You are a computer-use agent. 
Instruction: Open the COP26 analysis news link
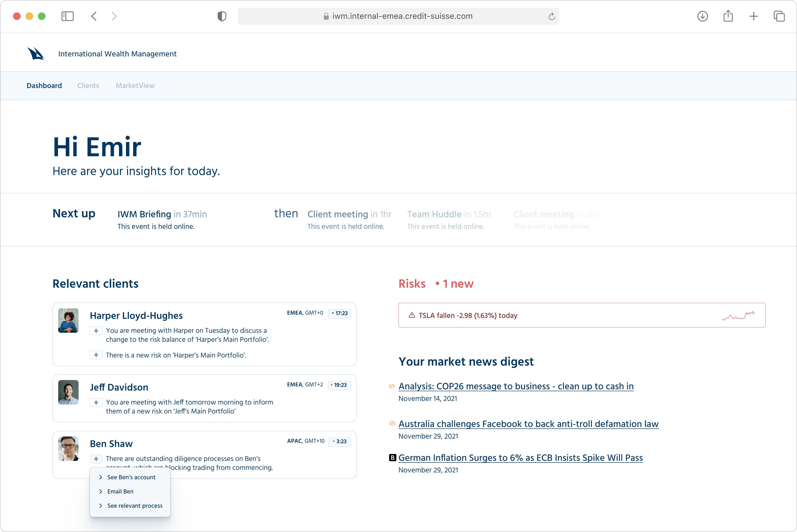pyautogui.click(x=516, y=386)
